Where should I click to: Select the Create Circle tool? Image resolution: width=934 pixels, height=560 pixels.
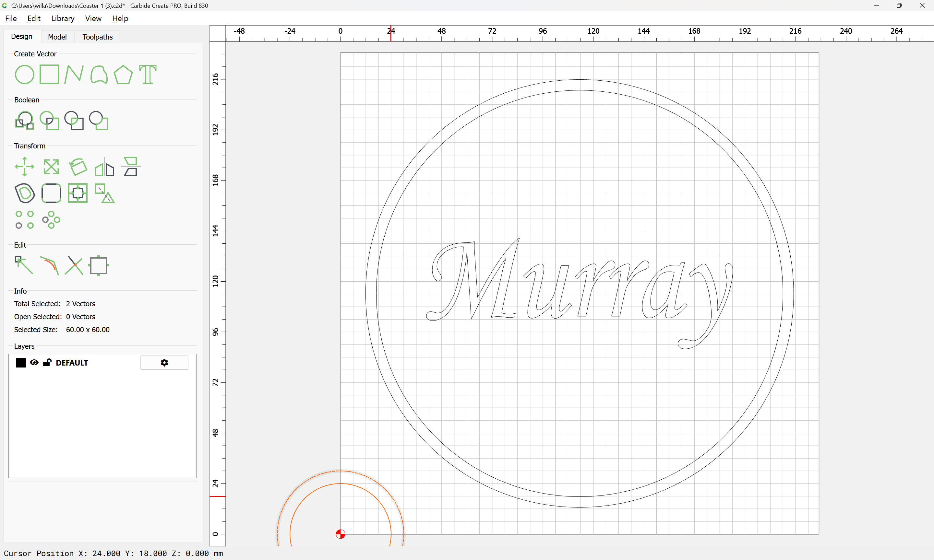click(25, 74)
